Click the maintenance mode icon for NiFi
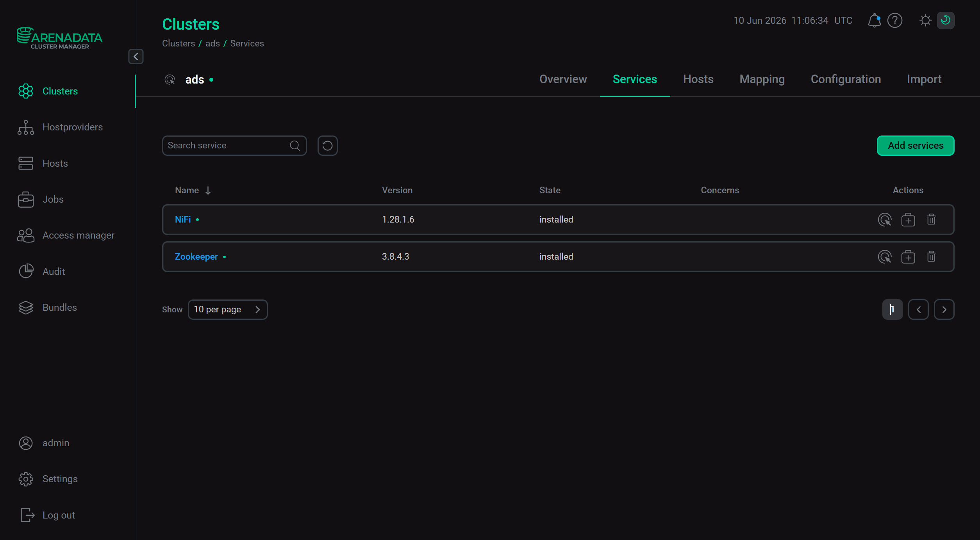Image resolution: width=980 pixels, height=540 pixels. (x=908, y=220)
